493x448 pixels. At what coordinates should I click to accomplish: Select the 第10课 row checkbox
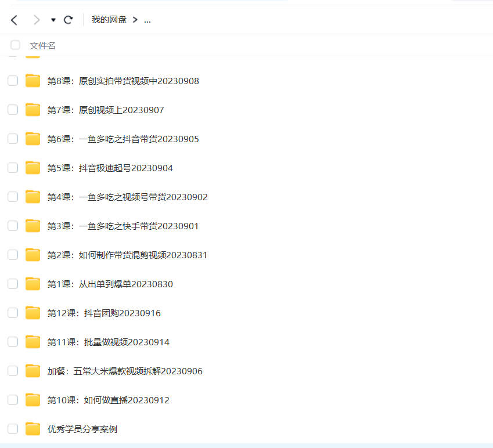[x=13, y=400]
